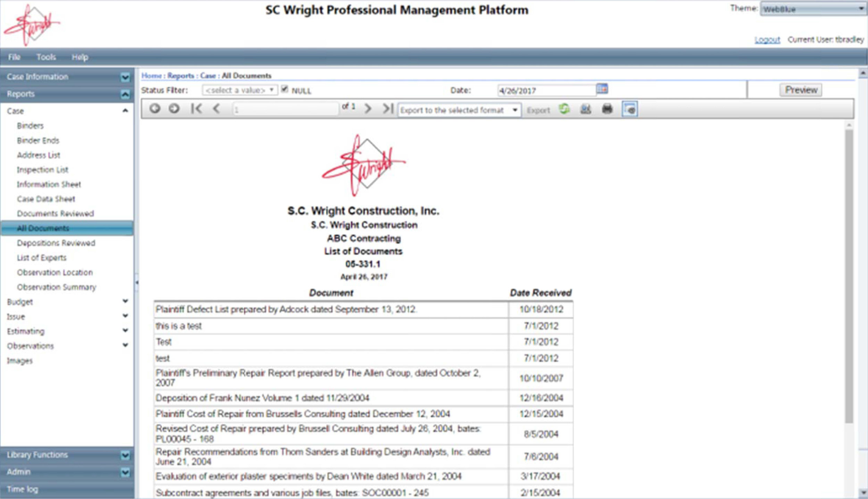Open the Help menu
Viewport: 868px width, 499px height.
80,57
